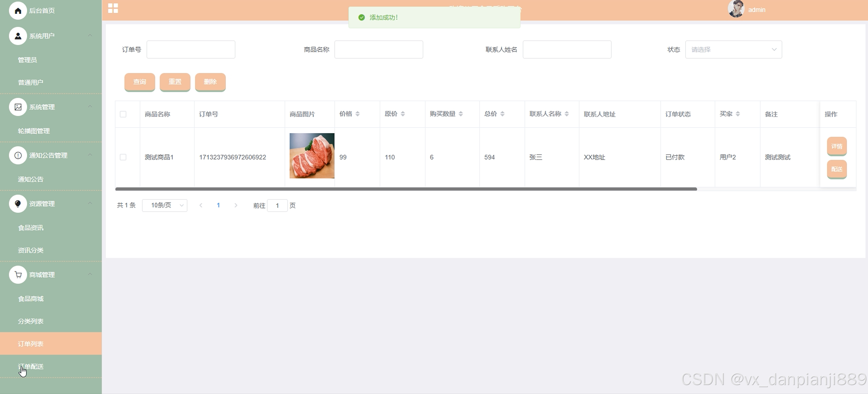
Task: Check the row checkbox for 测试商品1
Action: [123, 157]
